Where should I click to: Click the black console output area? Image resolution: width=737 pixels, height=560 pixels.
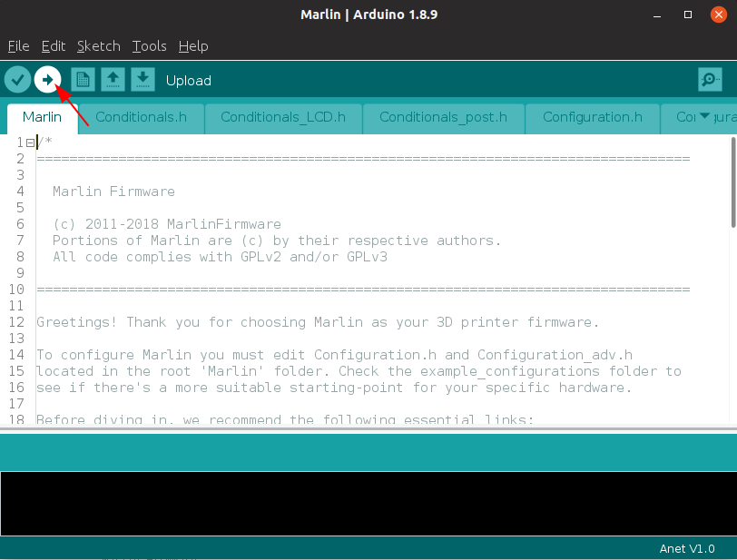368,504
